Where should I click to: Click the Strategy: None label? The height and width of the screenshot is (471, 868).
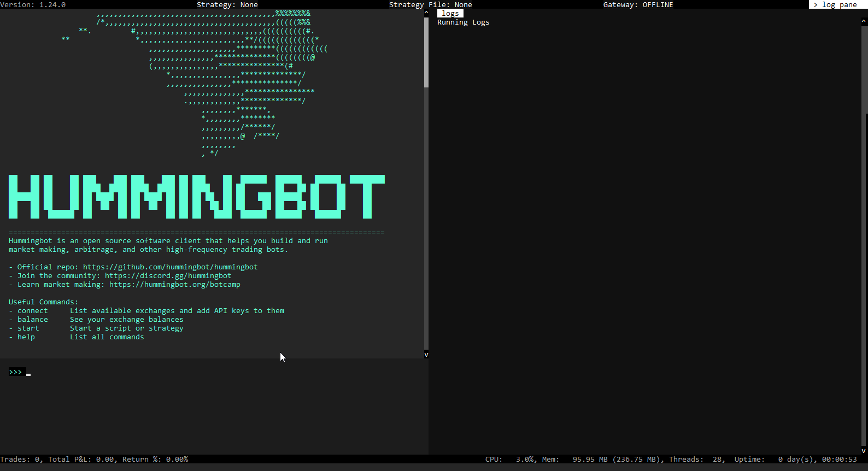coord(227,4)
